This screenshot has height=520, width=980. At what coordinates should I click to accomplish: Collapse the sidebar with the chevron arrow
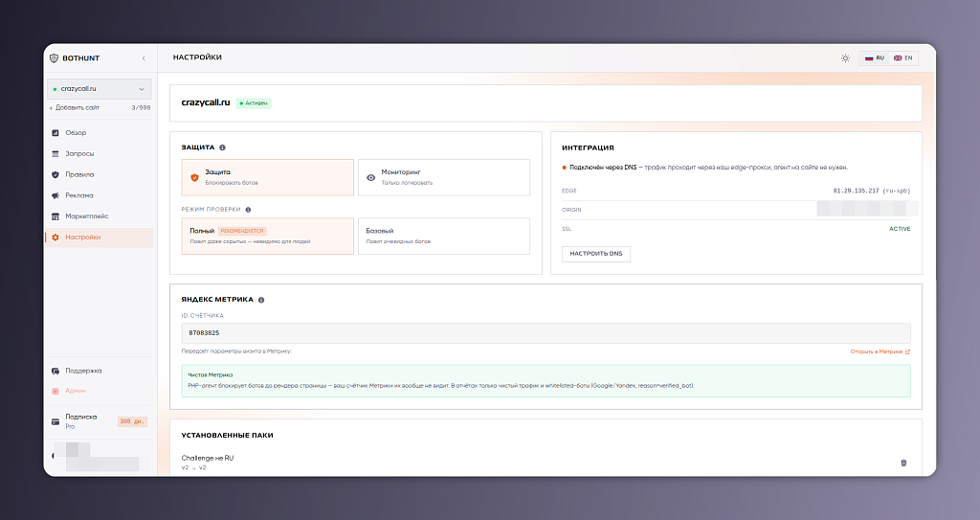pyautogui.click(x=144, y=58)
